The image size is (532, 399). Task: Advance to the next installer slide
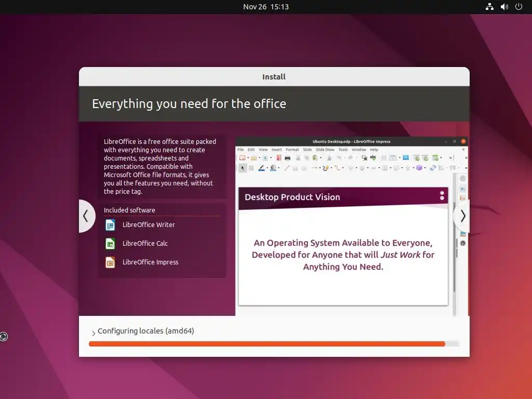pos(462,216)
